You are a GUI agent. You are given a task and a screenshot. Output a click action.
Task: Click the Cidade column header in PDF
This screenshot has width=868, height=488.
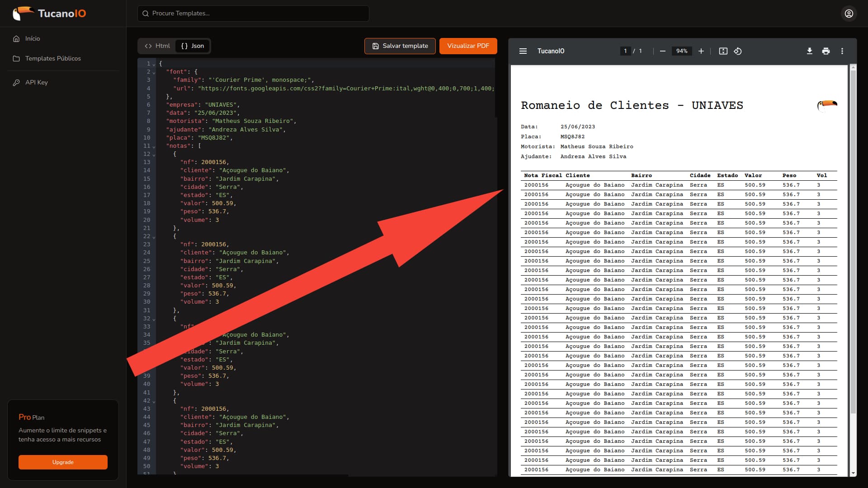tap(700, 175)
